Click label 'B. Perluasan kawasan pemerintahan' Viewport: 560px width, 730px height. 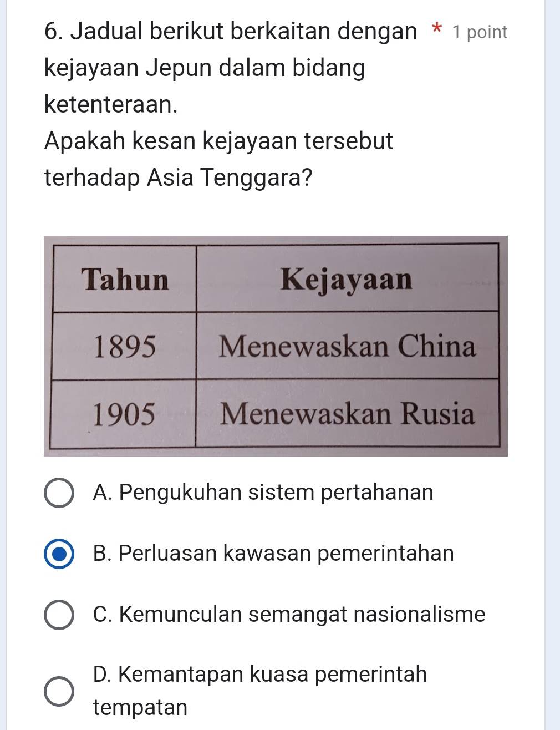274,554
